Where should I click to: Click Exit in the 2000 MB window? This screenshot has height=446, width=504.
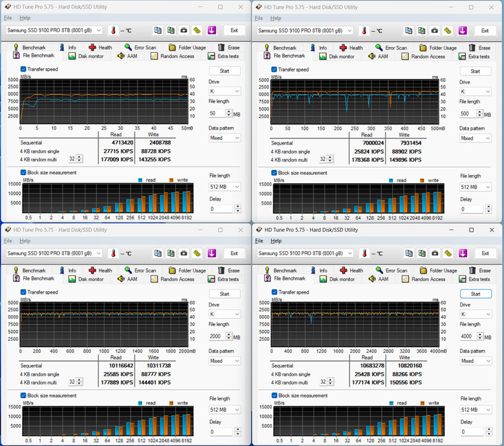click(234, 253)
